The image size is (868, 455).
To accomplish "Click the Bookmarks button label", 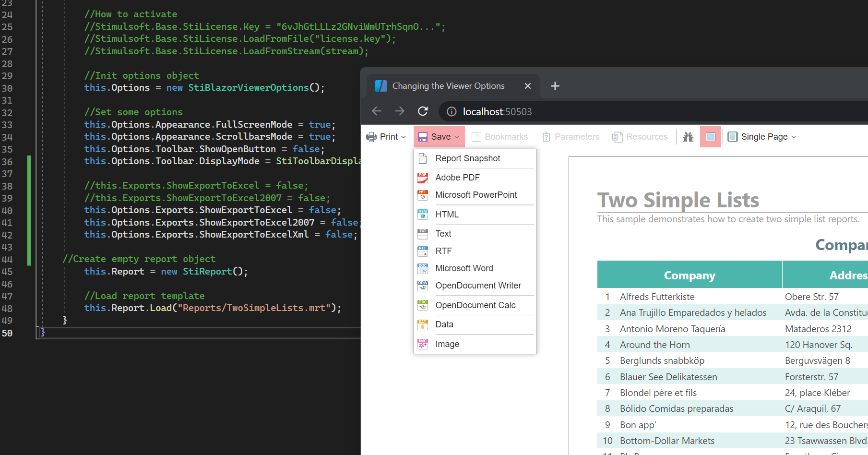I will [x=506, y=137].
